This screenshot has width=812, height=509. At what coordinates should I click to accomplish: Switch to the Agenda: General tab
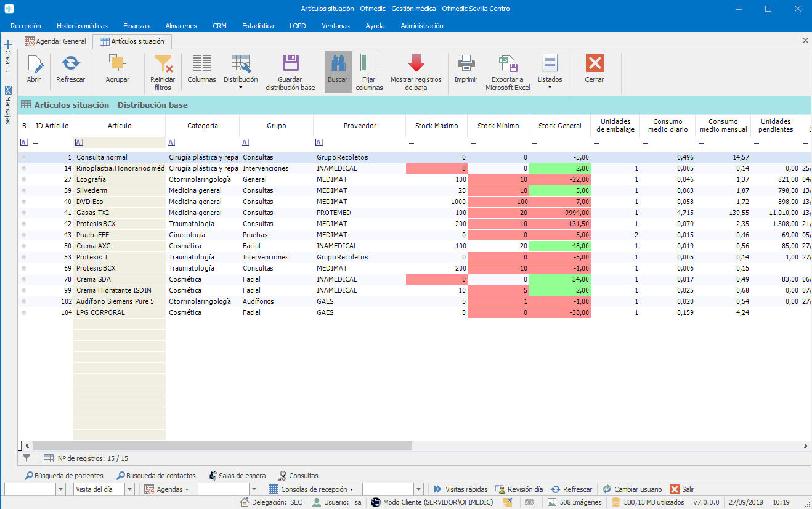[55, 41]
